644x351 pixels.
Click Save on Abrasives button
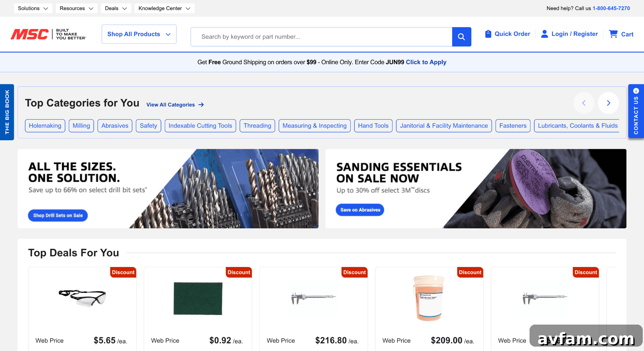[x=360, y=210]
